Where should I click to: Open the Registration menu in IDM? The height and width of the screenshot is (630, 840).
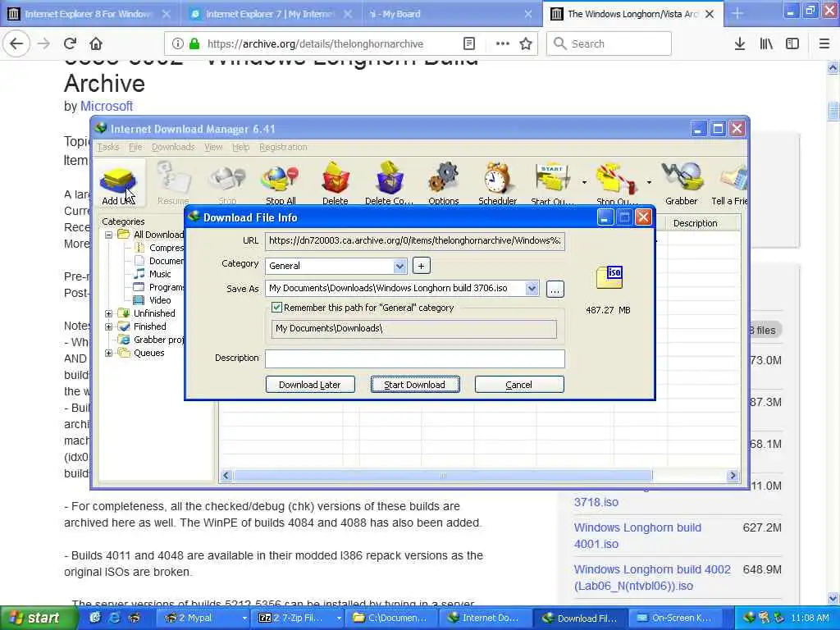pos(283,147)
